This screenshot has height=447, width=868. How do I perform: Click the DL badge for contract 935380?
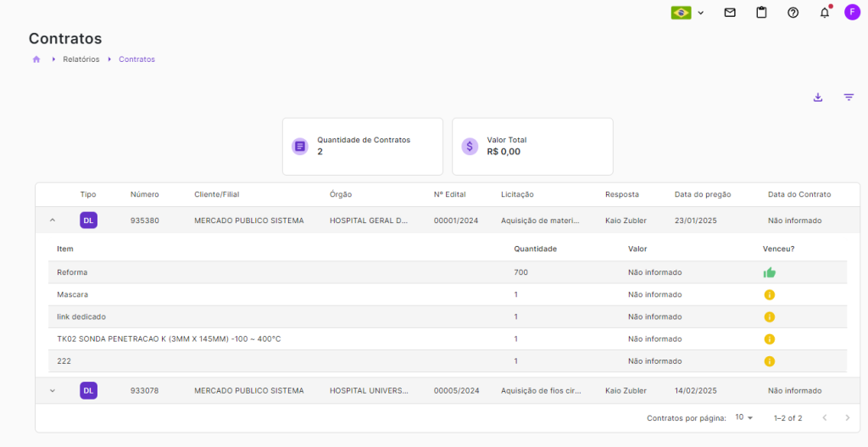click(x=89, y=221)
